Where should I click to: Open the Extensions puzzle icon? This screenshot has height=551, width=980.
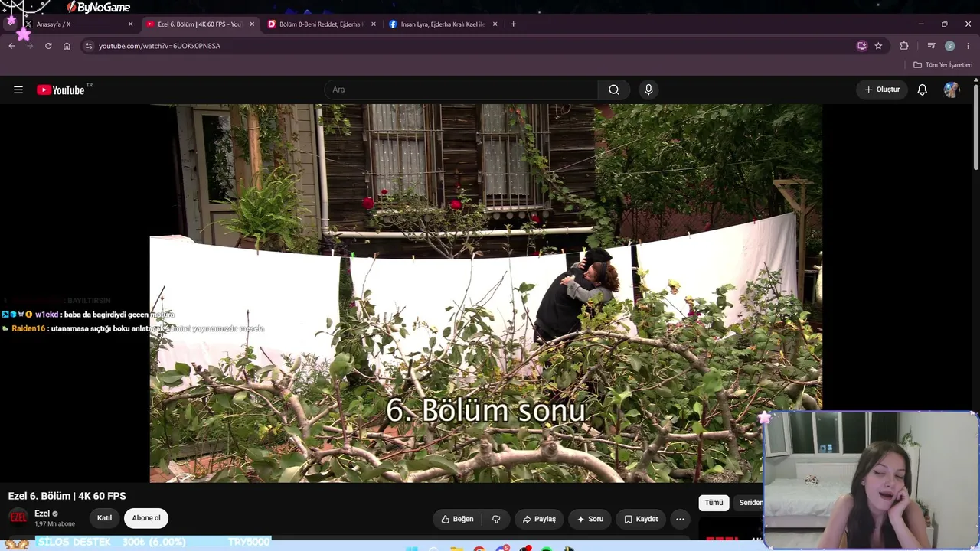[904, 46]
